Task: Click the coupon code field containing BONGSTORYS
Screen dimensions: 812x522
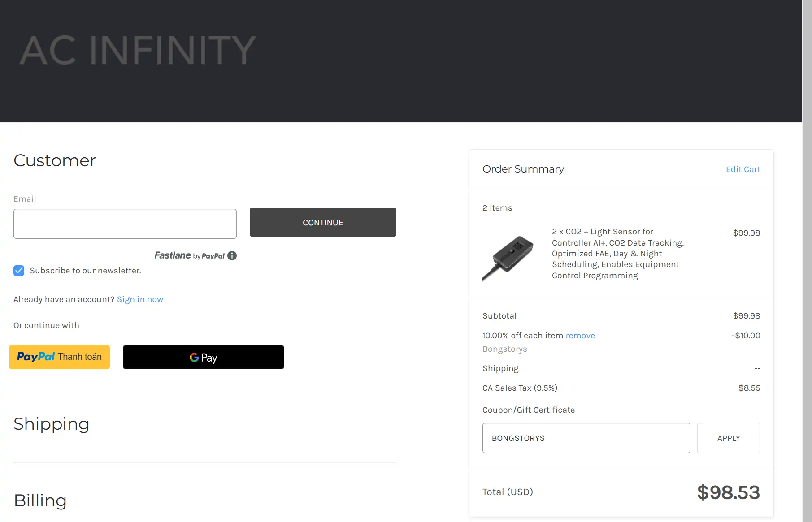Action: pos(586,438)
